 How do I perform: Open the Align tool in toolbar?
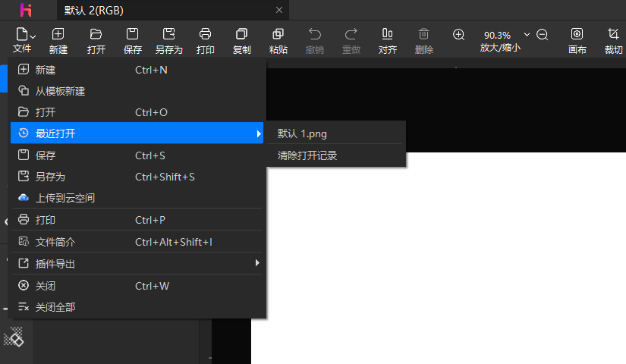[x=388, y=34]
